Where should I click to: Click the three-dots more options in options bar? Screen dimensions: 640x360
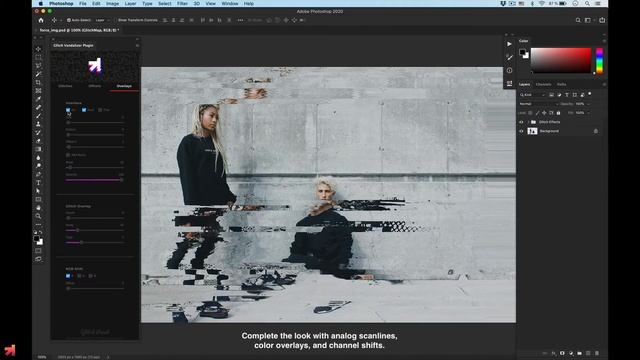240,20
